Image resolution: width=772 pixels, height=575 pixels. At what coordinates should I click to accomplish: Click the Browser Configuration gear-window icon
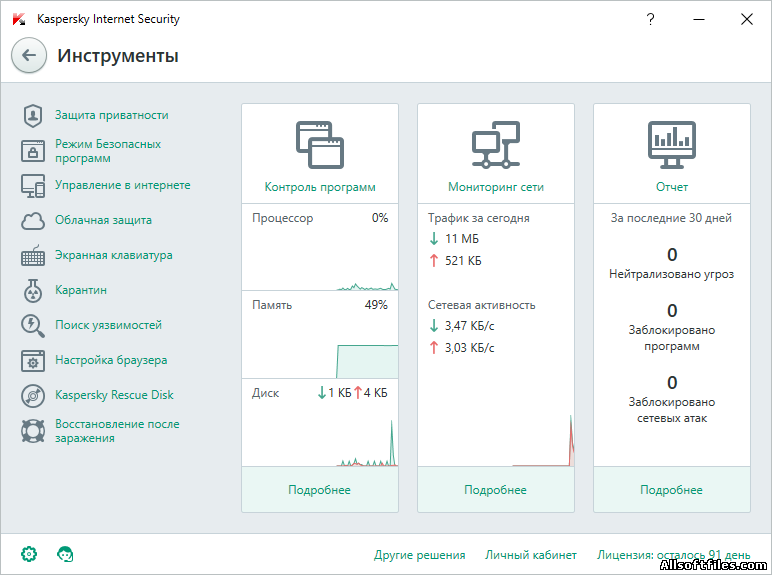33,360
